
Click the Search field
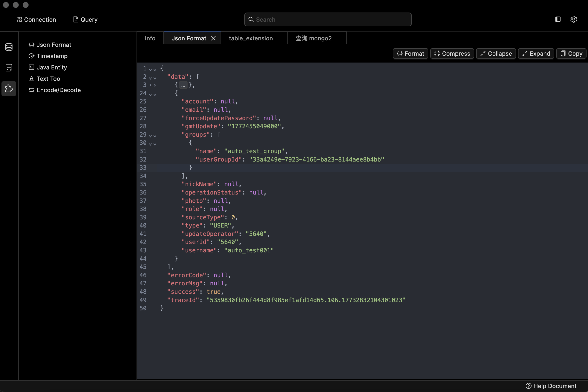328,19
